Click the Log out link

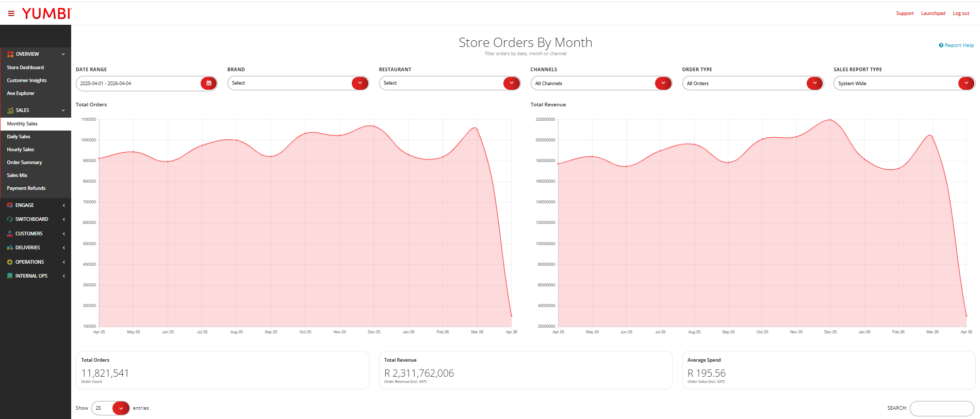click(961, 13)
